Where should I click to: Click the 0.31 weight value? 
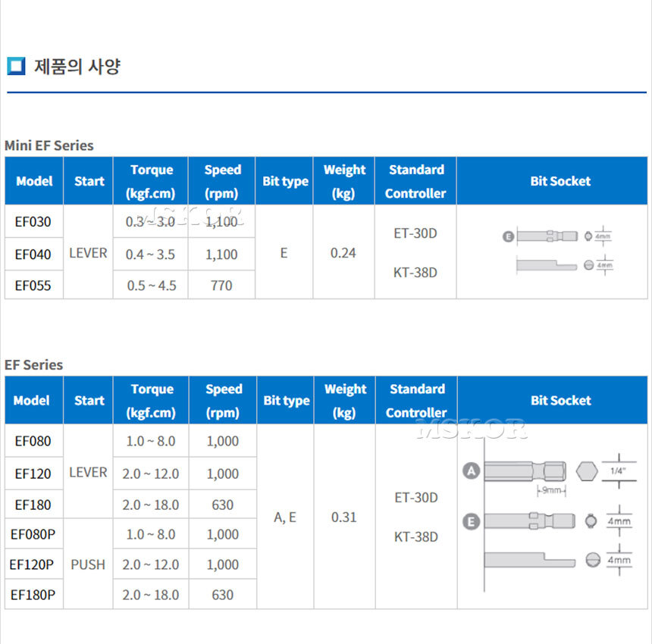(344, 517)
